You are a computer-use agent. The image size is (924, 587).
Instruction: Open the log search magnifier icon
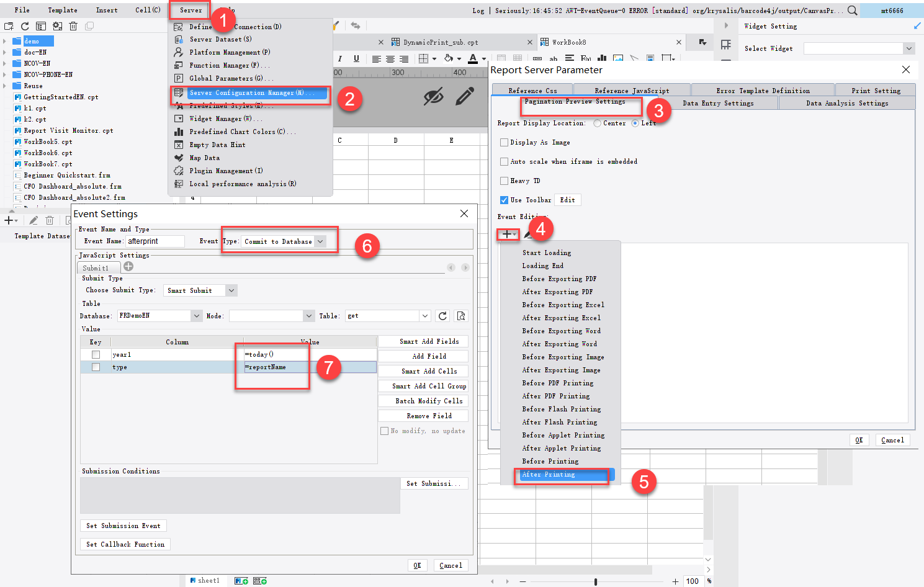pos(853,11)
